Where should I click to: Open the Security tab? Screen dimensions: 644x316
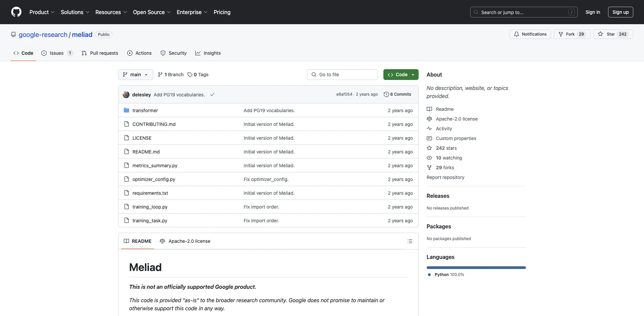[x=173, y=53]
